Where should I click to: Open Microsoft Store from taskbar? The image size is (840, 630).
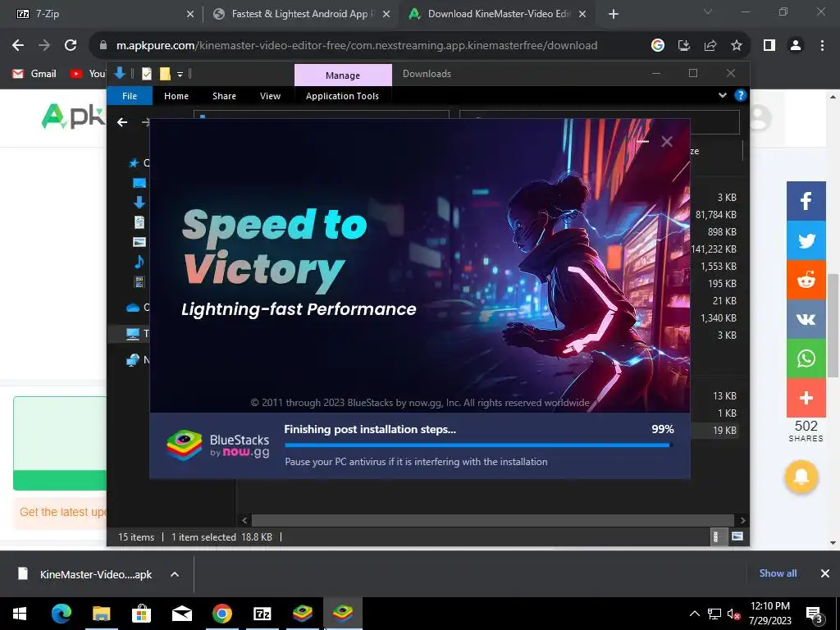[141, 614]
